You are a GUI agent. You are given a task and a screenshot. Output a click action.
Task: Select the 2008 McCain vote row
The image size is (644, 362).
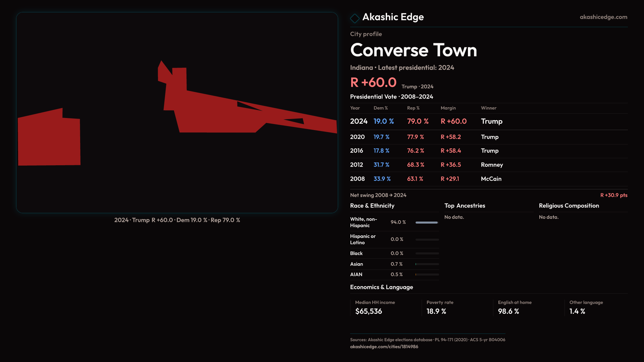488,179
